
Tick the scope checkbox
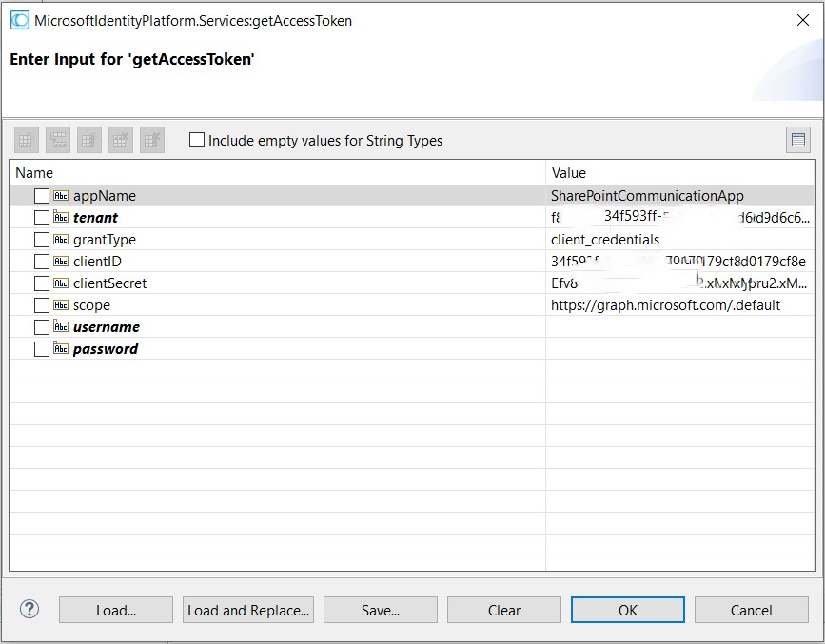pyautogui.click(x=42, y=305)
